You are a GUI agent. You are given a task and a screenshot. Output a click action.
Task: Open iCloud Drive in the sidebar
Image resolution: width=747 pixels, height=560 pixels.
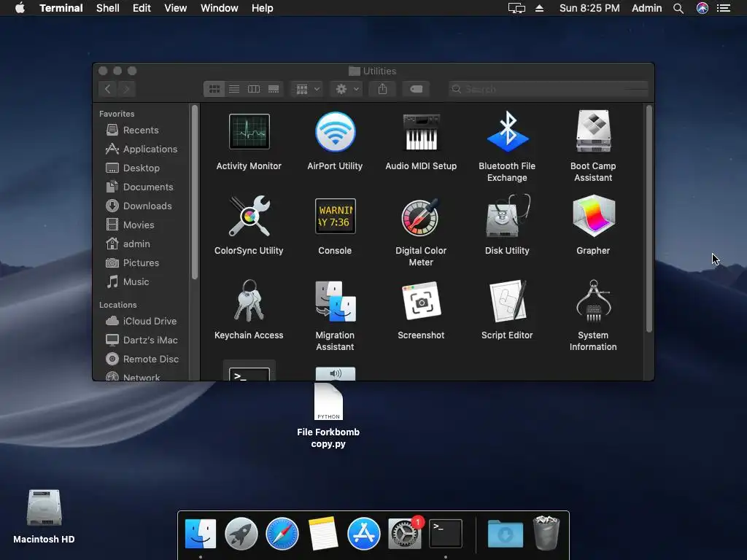[x=141, y=321]
